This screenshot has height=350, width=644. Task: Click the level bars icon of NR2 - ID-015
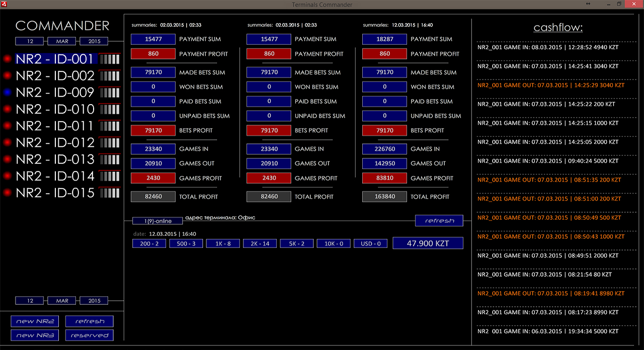(x=110, y=193)
